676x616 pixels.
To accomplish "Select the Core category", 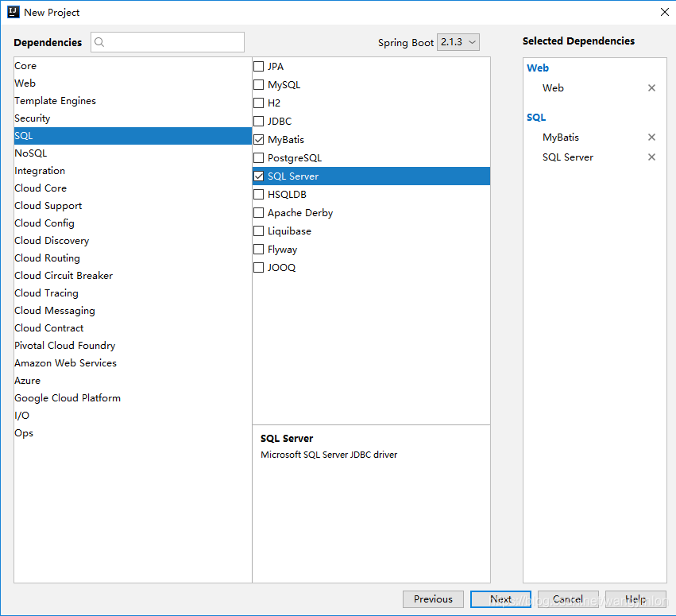I will point(133,66).
